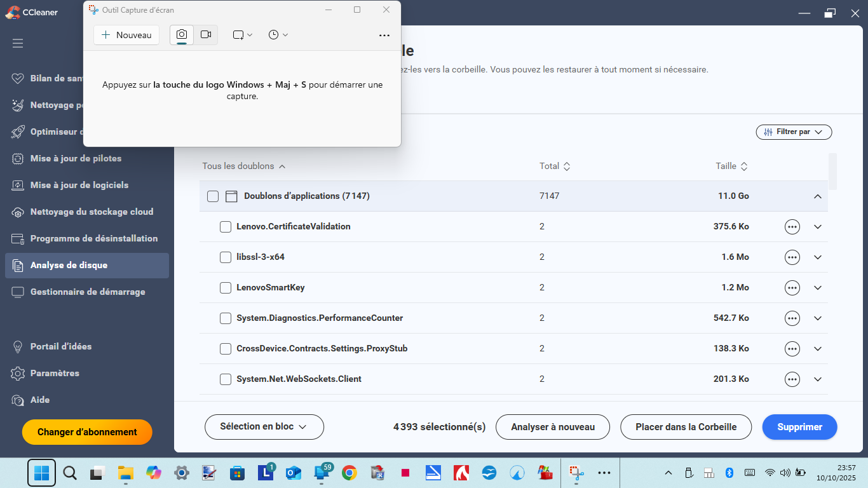Check the System.Diagnostics.PerformanceCounter checkbox
Viewport: 868px width, 488px height.
[226, 318]
